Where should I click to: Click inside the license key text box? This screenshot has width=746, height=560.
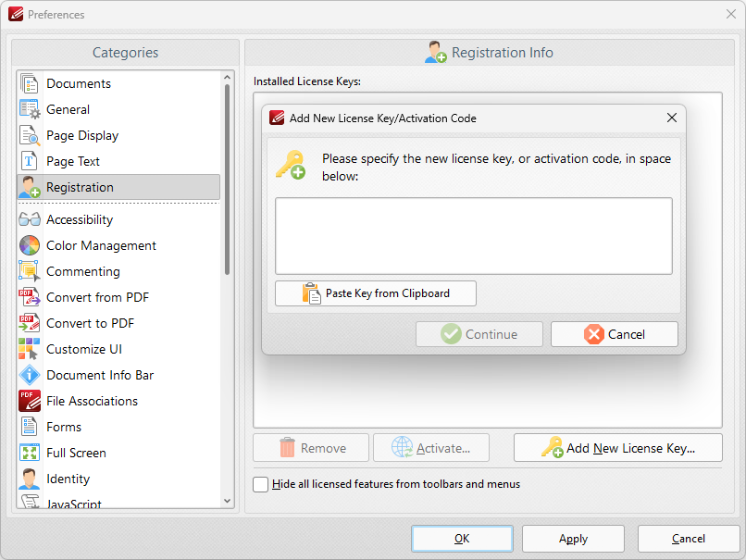(x=473, y=236)
